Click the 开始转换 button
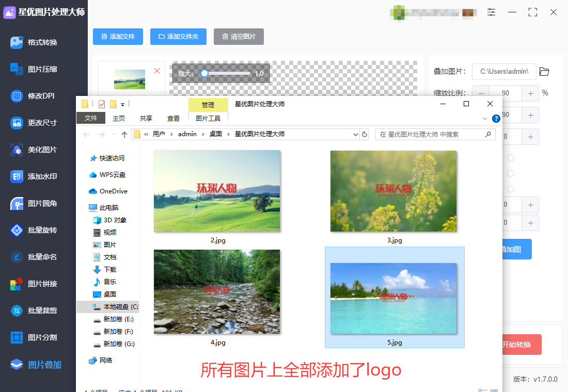Viewport: 568px width, 392px height. [516, 345]
